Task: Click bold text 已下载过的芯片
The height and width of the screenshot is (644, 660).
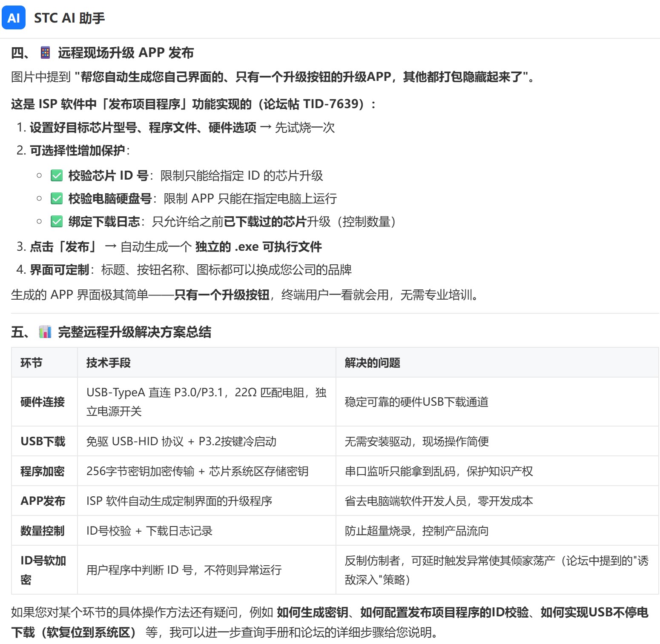Action: pos(265,221)
